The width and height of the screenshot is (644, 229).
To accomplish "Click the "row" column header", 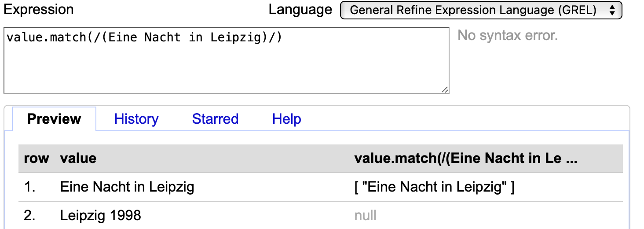I will 37,159.
